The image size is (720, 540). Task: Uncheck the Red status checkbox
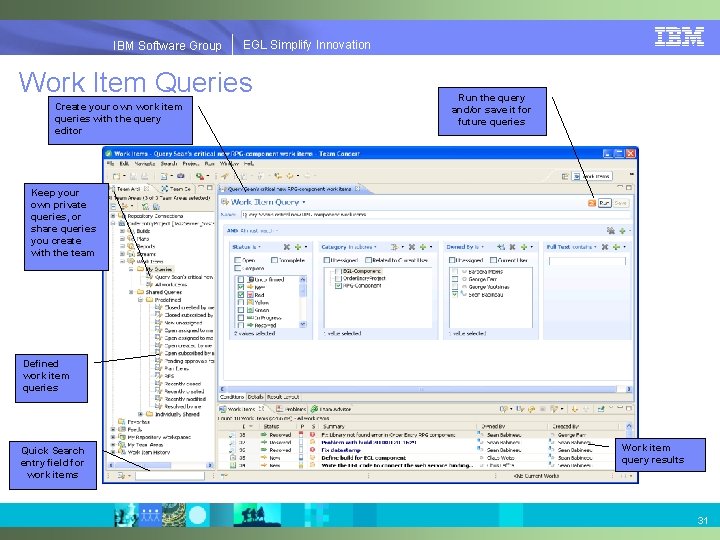[241, 295]
